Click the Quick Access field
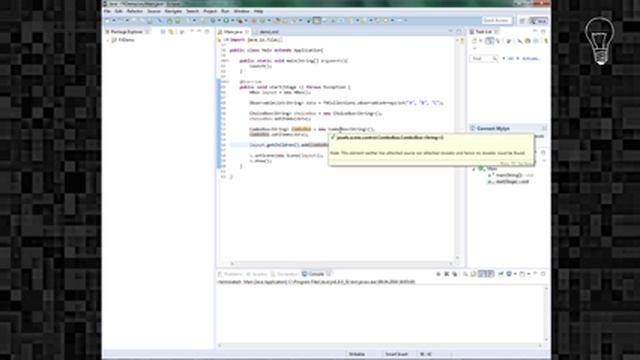Viewport: 640px width, 360px height. coord(497,20)
